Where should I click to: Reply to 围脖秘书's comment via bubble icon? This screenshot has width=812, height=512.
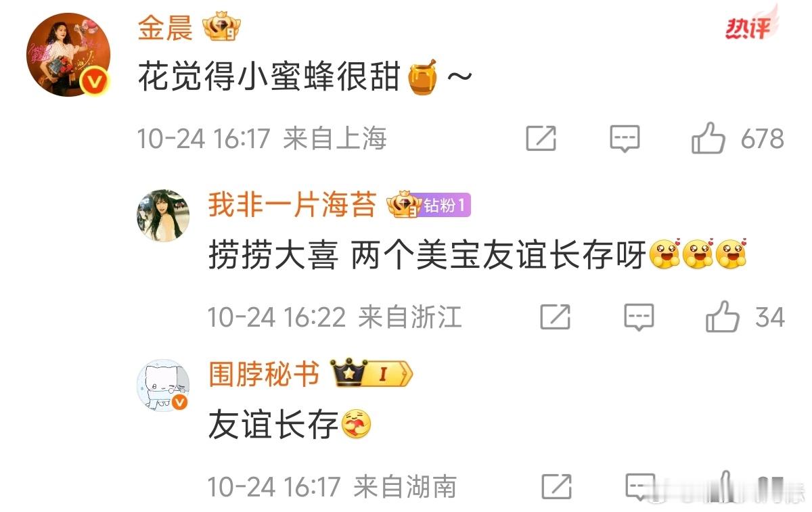[639, 486]
